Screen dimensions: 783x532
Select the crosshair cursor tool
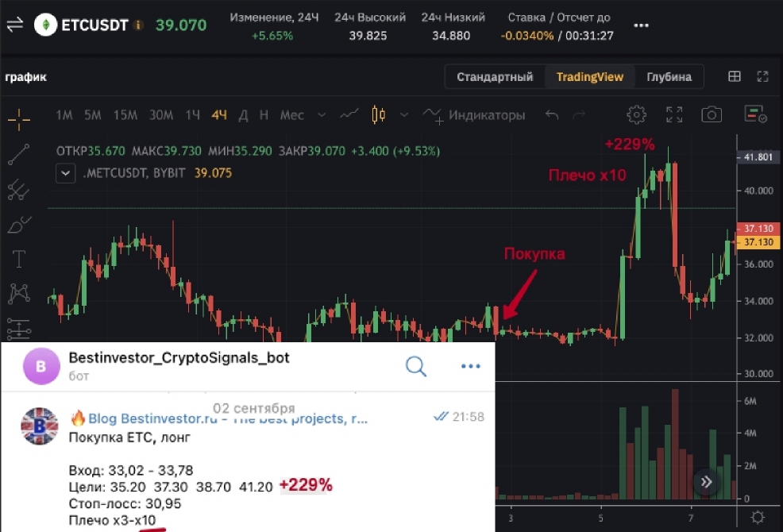(x=19, y=119)
